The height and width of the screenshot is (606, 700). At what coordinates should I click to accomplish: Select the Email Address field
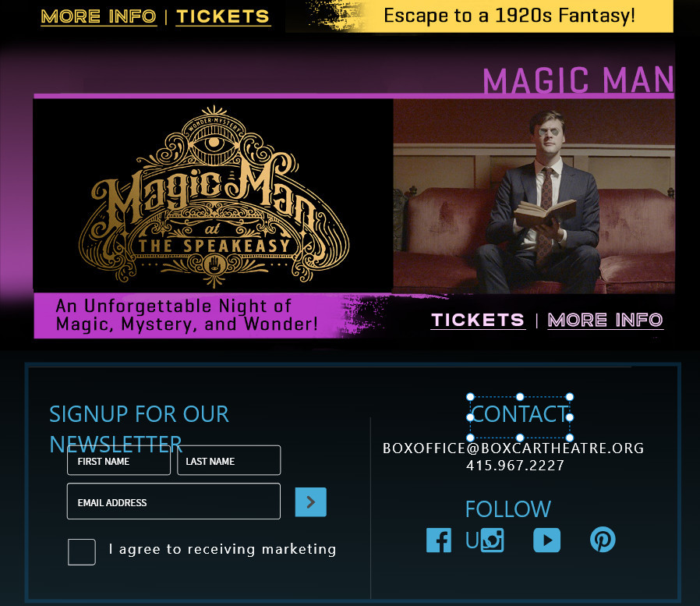click(x=174, y=501)
